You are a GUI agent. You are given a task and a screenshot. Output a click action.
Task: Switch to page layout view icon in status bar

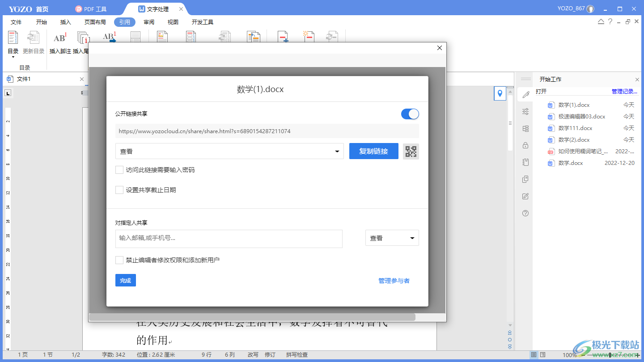[534, 355]
